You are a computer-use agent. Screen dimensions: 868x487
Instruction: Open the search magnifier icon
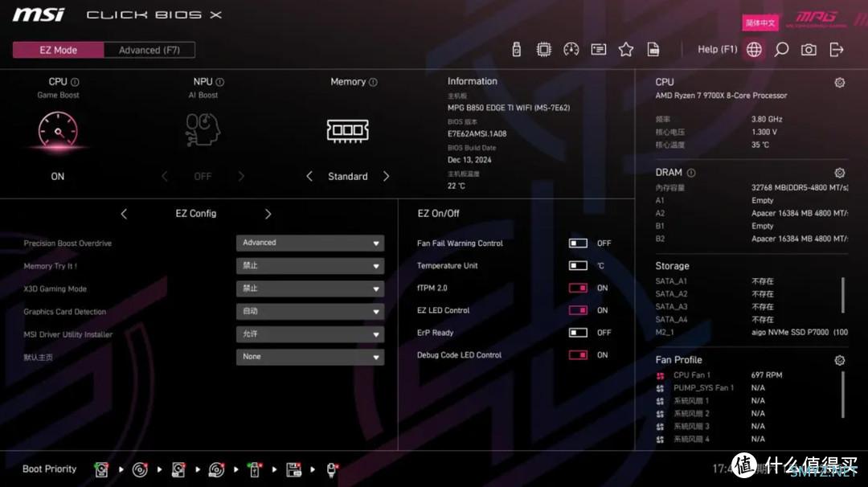pyautogui.click(x=781, y=49)
